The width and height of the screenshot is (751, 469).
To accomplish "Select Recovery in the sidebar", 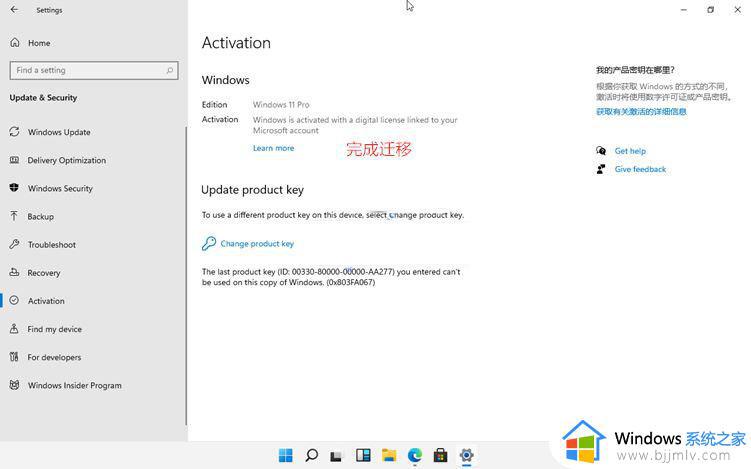I will (x=44, y=273).
